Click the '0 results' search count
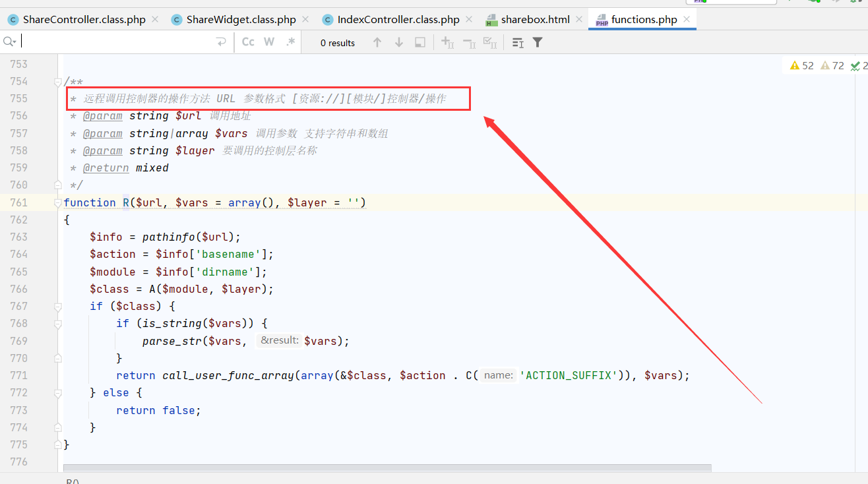This screenshot has height=484, width=868. pos(338,43)
